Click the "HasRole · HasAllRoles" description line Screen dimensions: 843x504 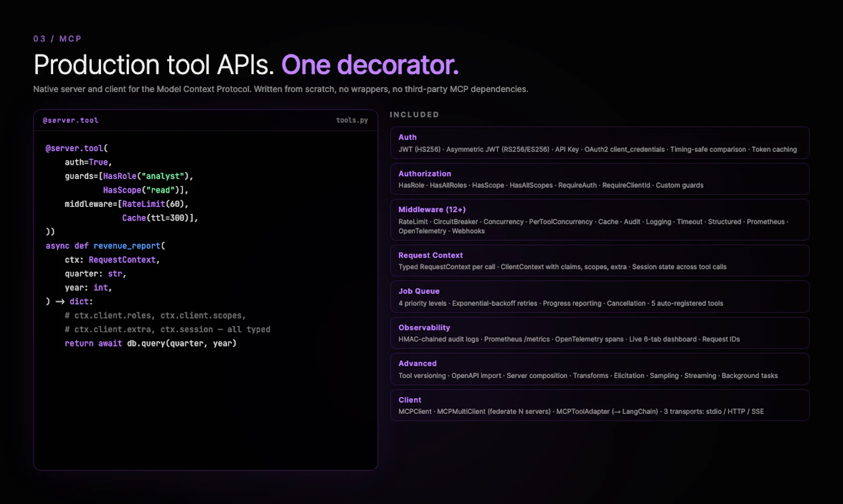tap(551, 185)
